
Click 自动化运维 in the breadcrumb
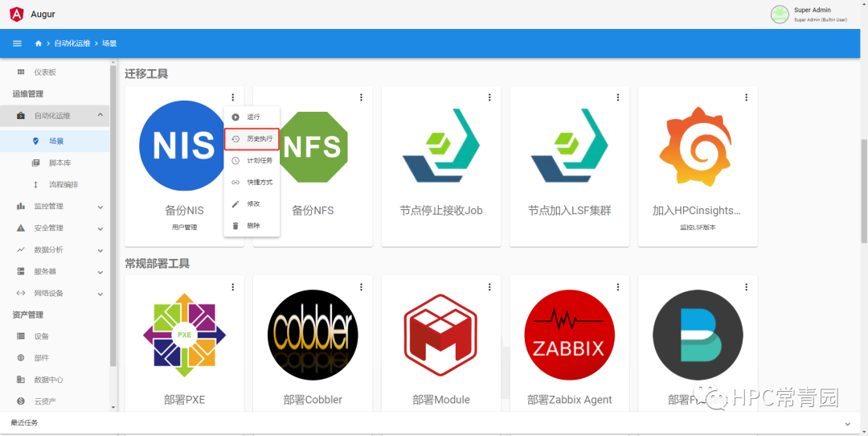click(72, 43)
